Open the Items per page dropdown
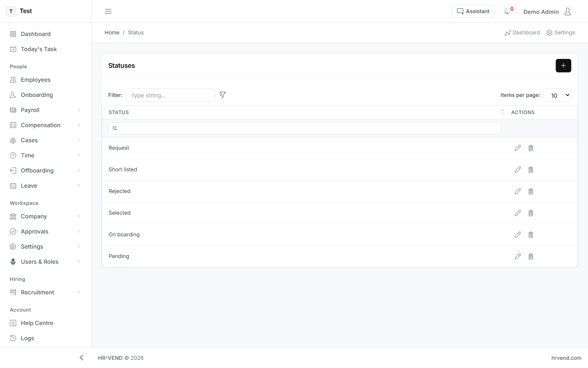 click(x=557, y=95)
